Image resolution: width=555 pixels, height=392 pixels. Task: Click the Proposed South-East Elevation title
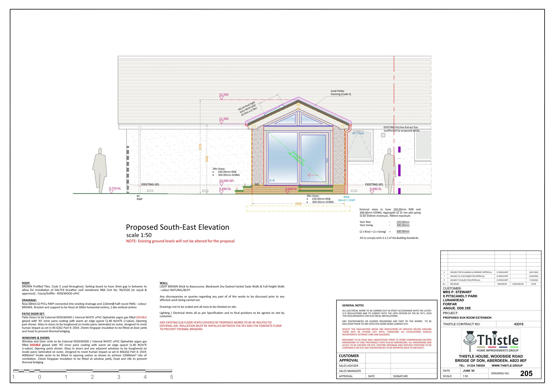click(x=177, y=227)
